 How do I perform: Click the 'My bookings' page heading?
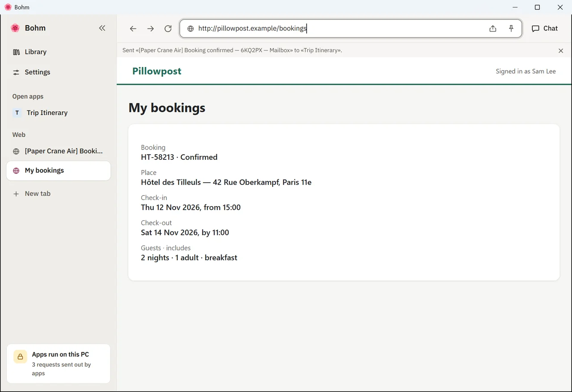click(167, 108)
